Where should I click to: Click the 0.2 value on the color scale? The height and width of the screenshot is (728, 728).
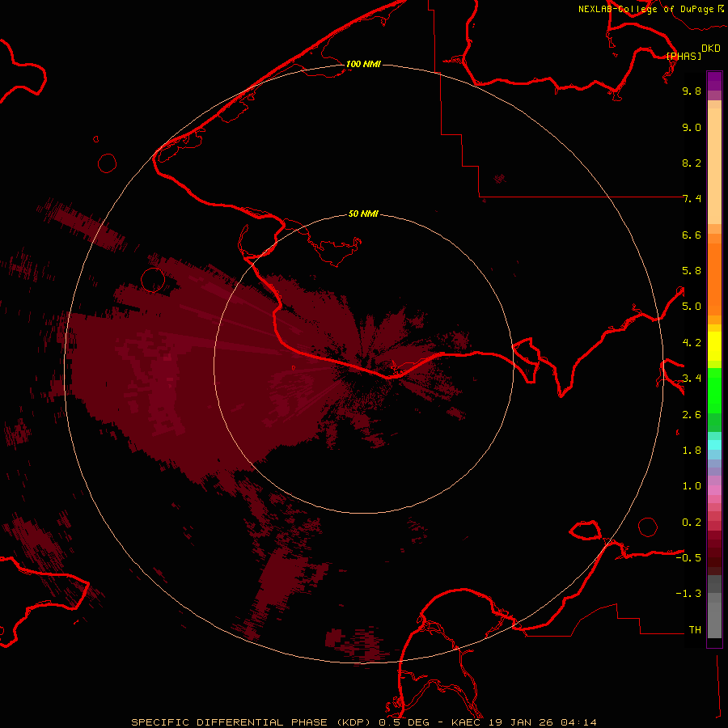[x=692, y=523]
